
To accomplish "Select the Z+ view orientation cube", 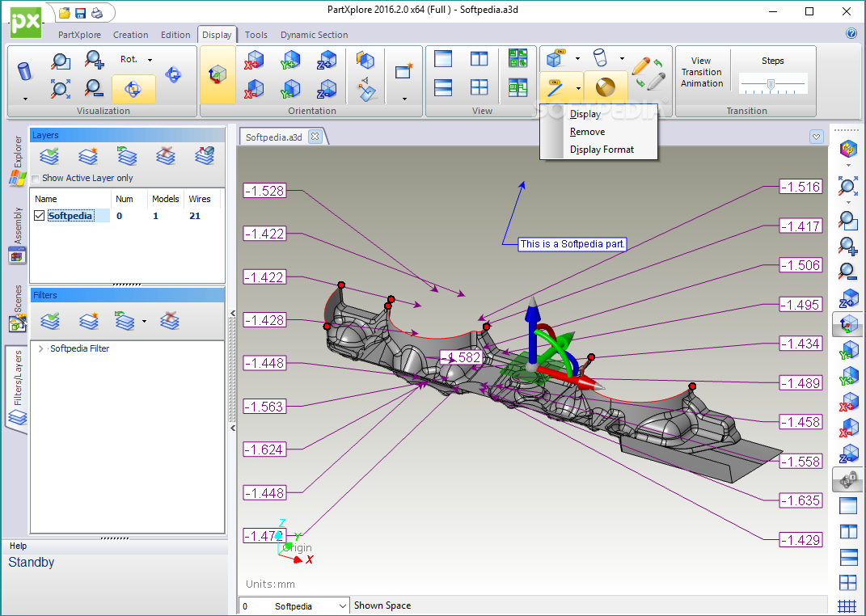I will click(x=327, y=60).
